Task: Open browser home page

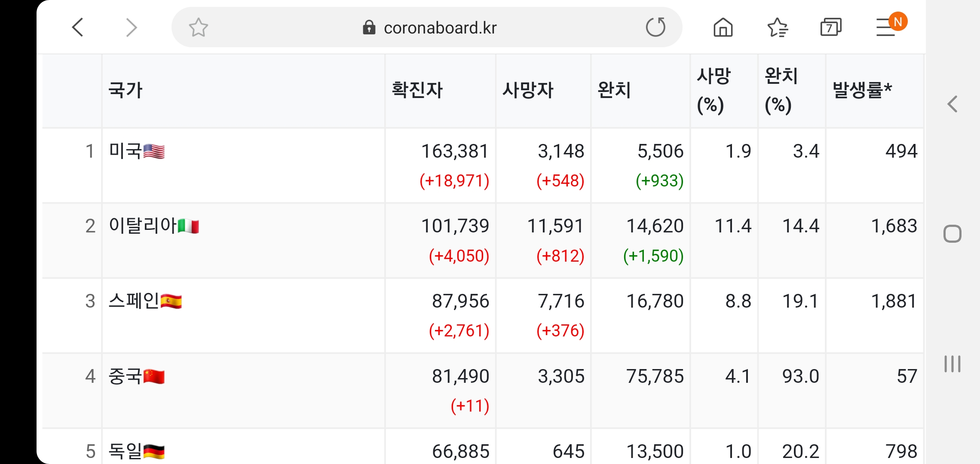Action: [x=723, y=27]
